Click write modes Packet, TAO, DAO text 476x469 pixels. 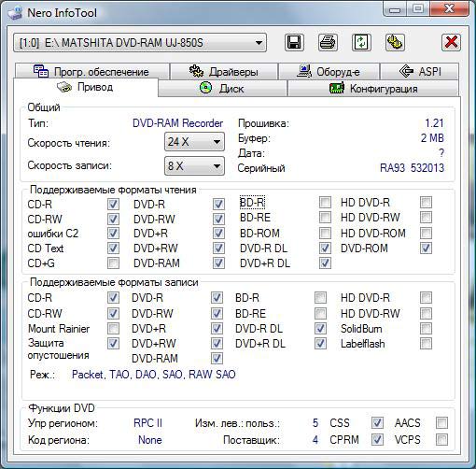[154, 375]
